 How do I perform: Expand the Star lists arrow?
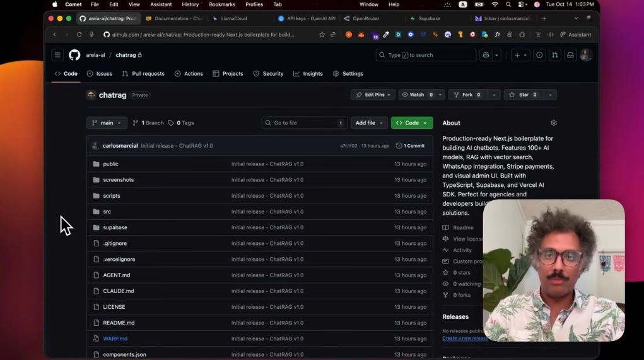tap(550, 95)
